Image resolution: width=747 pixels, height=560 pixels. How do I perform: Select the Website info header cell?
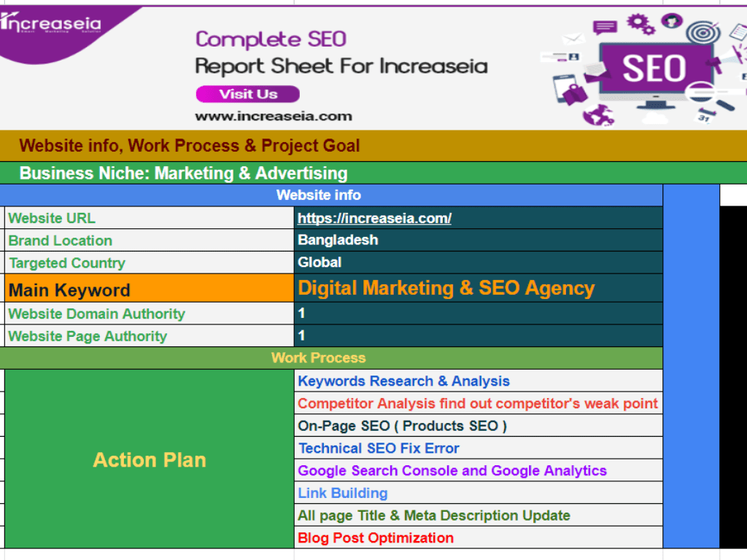click(318, 195)
